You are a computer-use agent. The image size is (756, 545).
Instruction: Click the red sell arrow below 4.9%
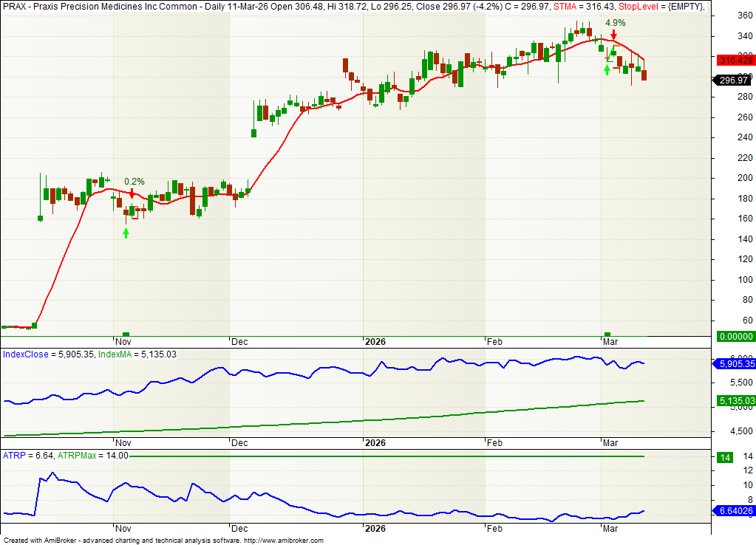[613, 35]
